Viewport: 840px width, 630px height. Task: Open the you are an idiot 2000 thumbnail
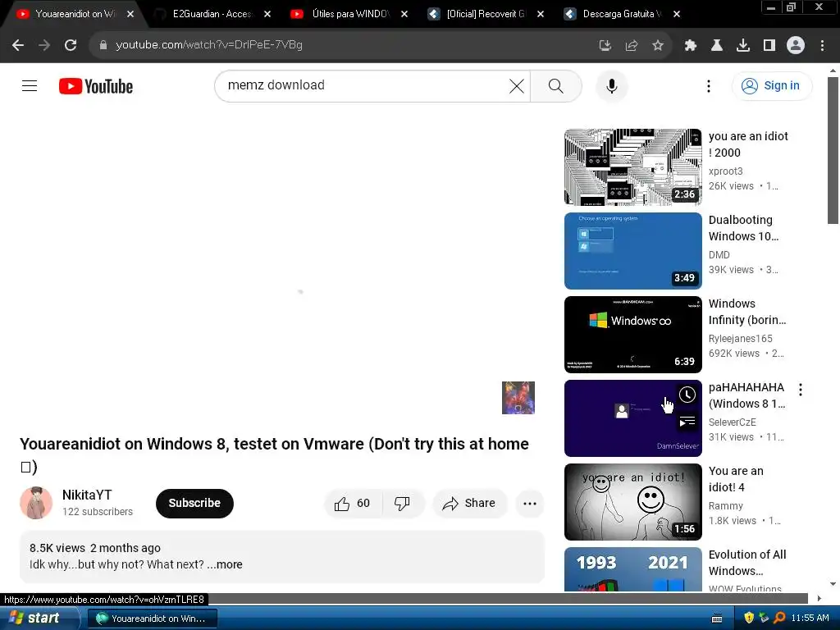click(x=632, y=167)
